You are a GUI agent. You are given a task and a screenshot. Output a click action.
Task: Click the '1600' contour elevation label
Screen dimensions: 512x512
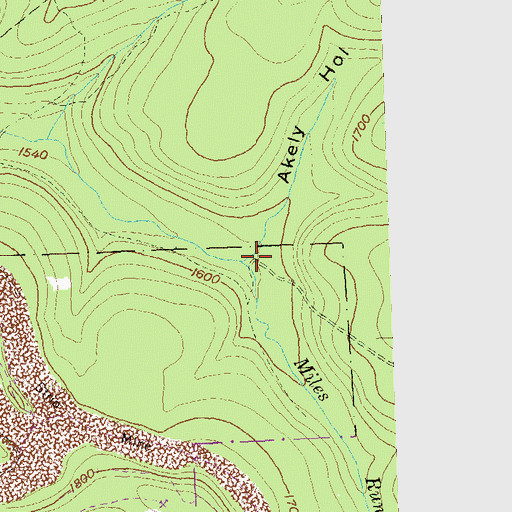pyautogui.click(x=206, y=276)
